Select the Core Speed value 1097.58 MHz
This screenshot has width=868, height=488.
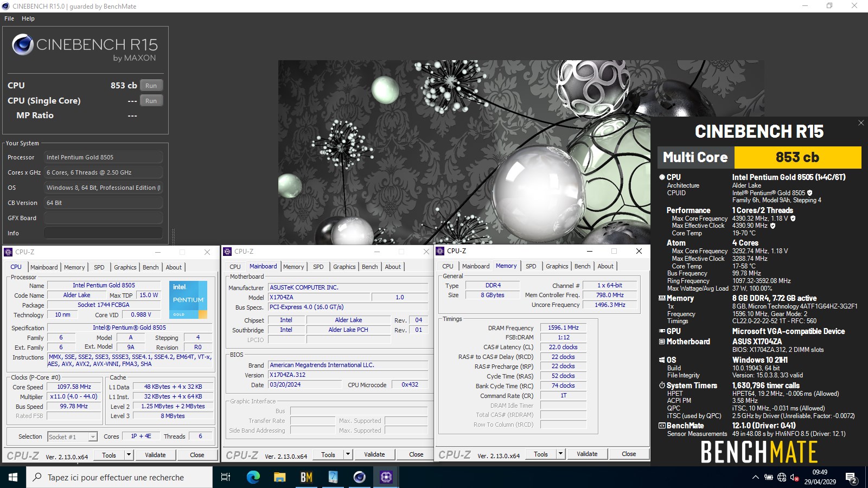point(74,387)
